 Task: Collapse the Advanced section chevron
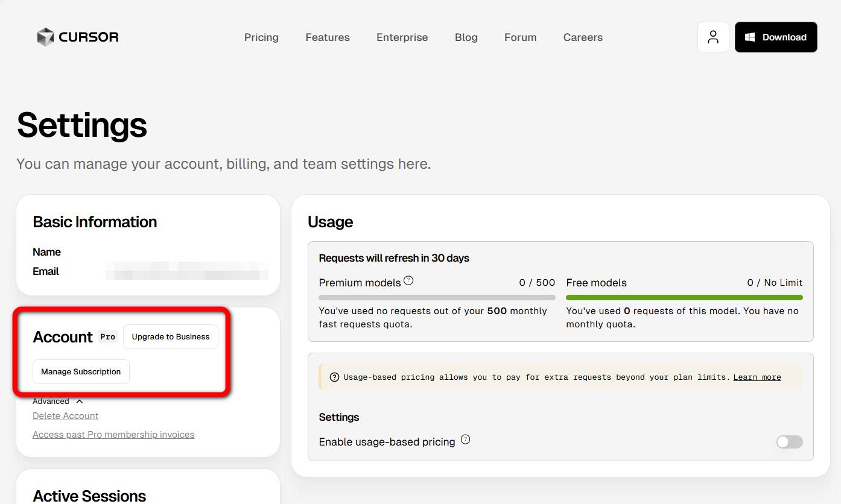click(x=80, y=402)
